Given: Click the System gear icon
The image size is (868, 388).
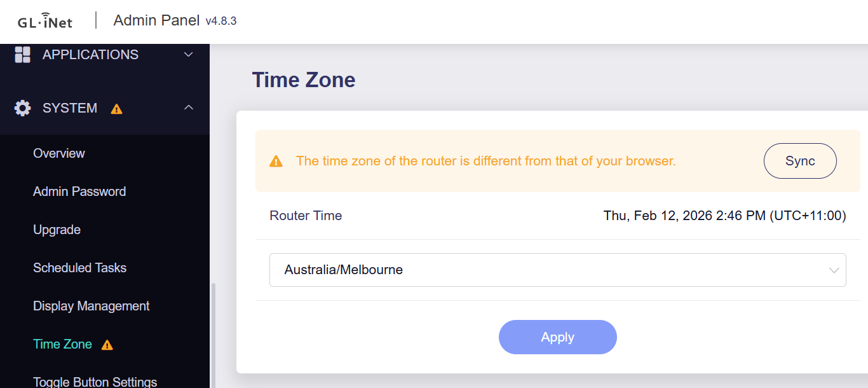Looking at the screenshot, I should 23,108.
